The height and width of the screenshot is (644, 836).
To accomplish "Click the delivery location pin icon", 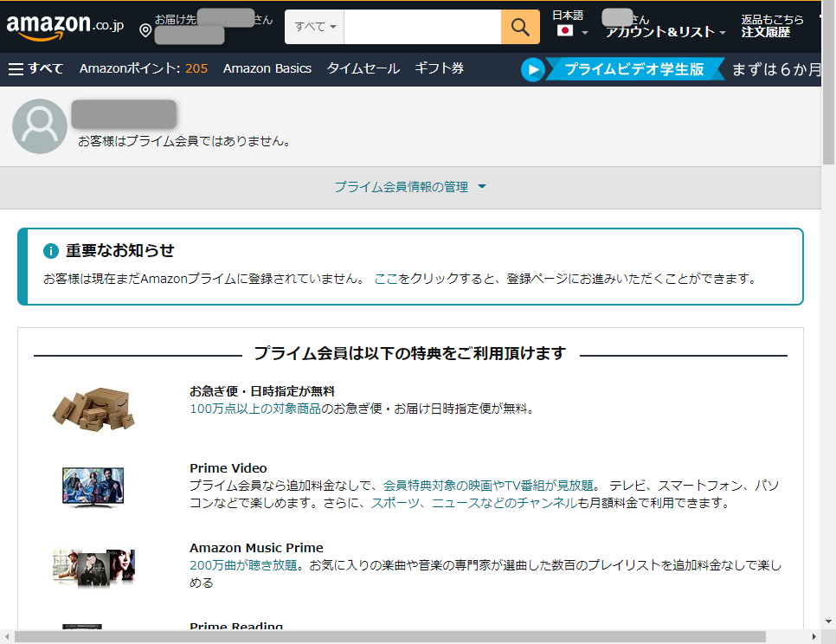I will click(145, 30).
